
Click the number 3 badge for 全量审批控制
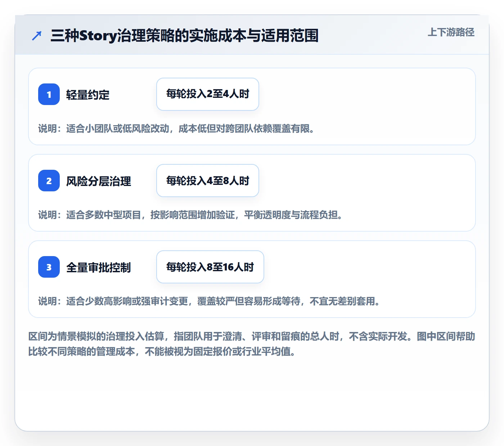[x=49, y=267]
